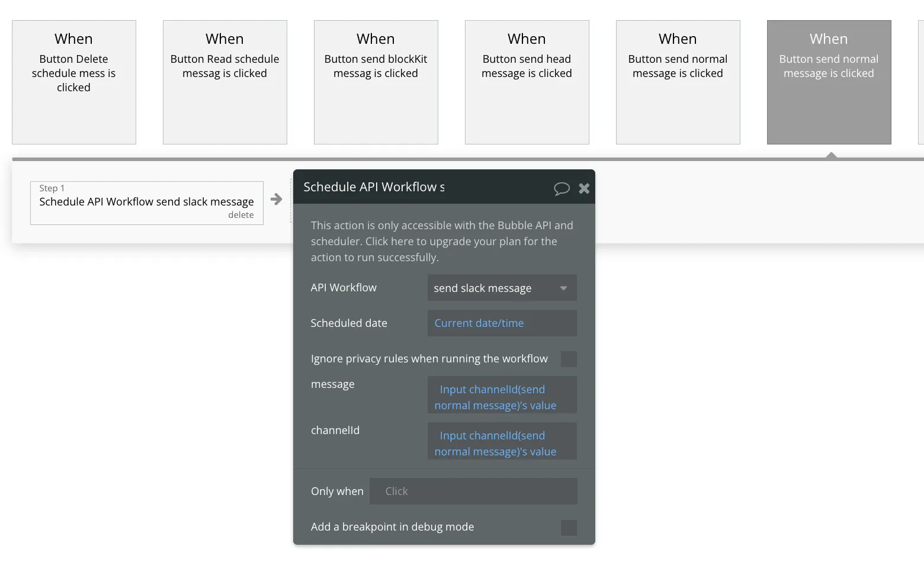This screenshot has width=924, height=572.
Task: Select the Button send blockKit messag workflow
Action: [376, 82]
